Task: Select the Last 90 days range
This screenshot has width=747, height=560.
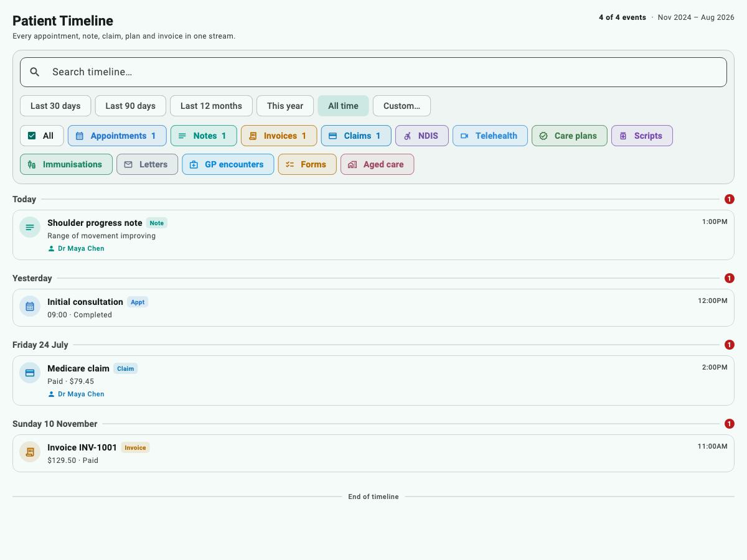Action: tap(130, 106)
